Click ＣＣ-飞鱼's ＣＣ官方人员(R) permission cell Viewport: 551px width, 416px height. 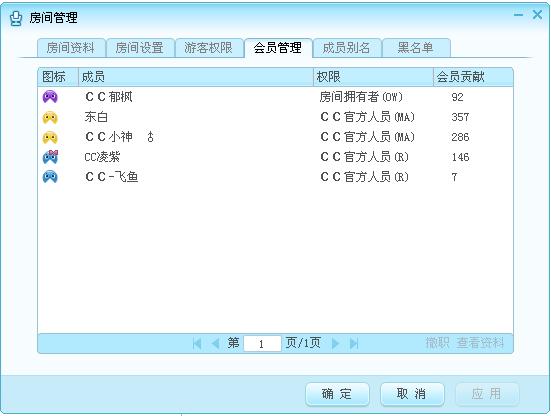(364, 177)
